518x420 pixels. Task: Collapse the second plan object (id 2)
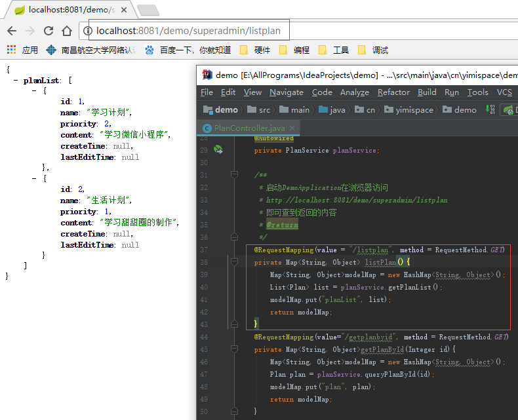pyautogui.click(x=34, y=178)
